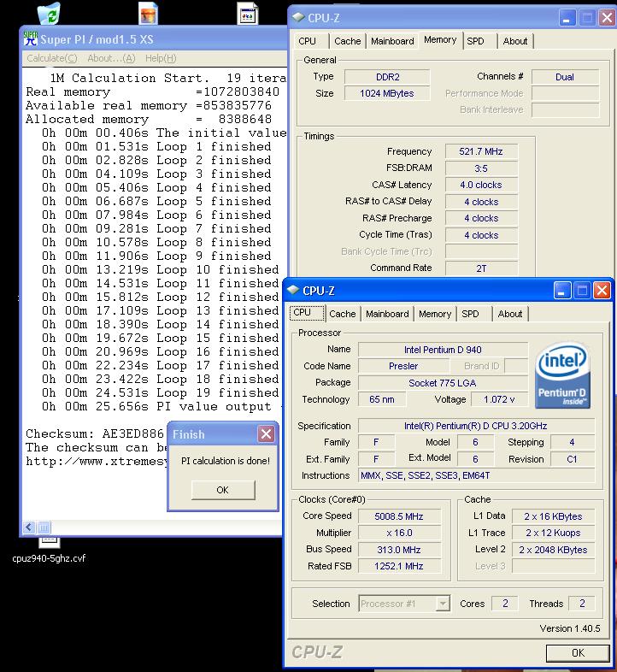This screenshot has height=672, width=617.
Task: Click the Super PI horizontal scrollbar thumb
Action: pyautogui.click(x=44, y=528)
